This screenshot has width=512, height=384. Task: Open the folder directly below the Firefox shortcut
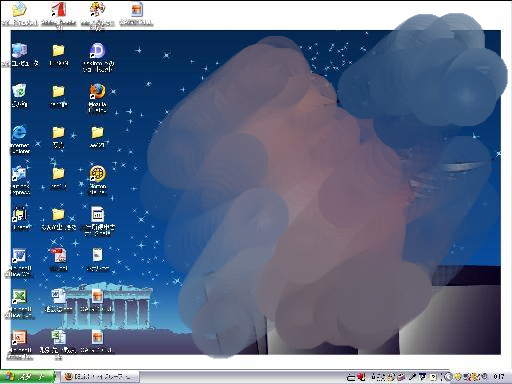point(97,133)
